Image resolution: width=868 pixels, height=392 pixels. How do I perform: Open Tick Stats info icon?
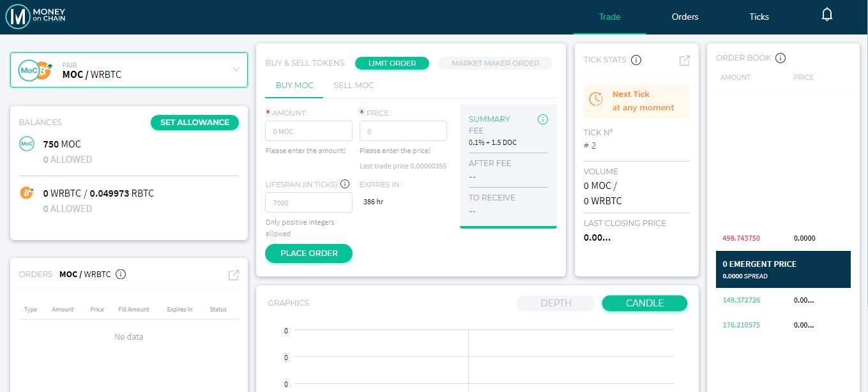pyautogui.click(x=636, y=60)
